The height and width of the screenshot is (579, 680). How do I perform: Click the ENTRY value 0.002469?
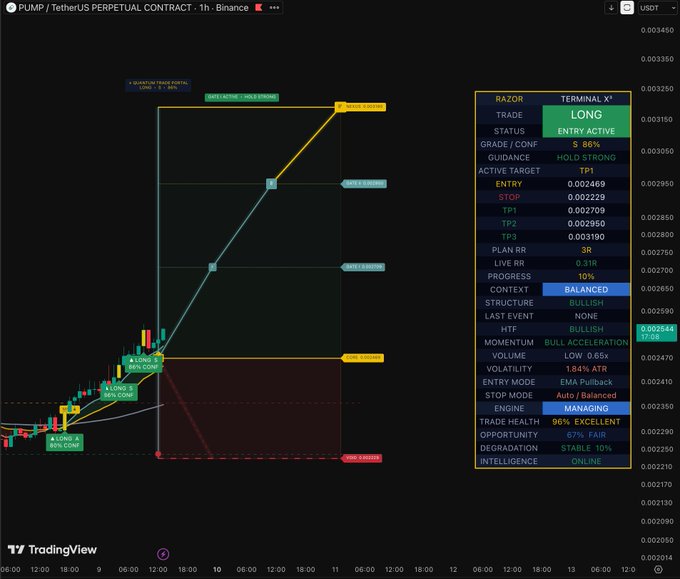click(x=586, y=184)
